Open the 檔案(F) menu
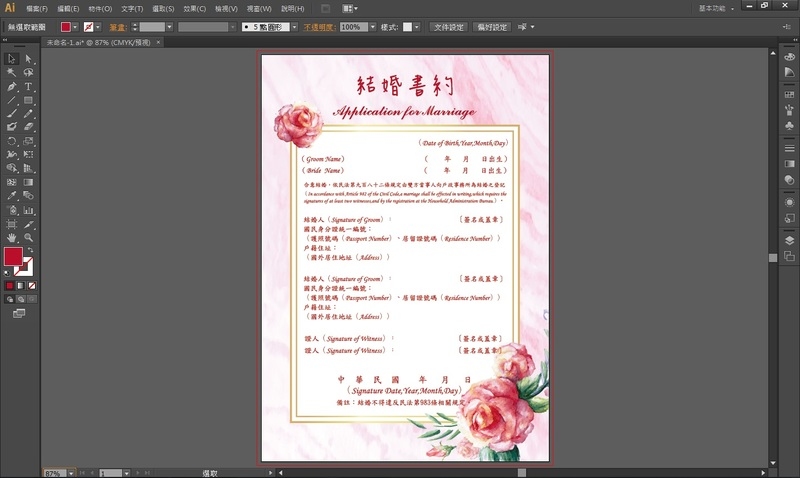 (x=37, y=9)
